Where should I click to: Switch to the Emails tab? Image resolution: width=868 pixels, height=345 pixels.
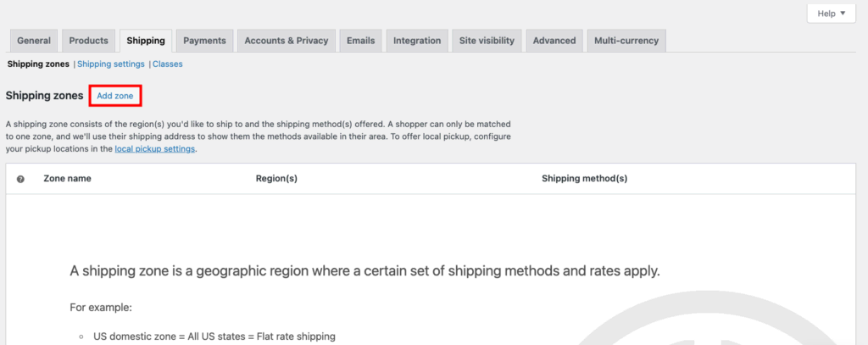(361, 41)
